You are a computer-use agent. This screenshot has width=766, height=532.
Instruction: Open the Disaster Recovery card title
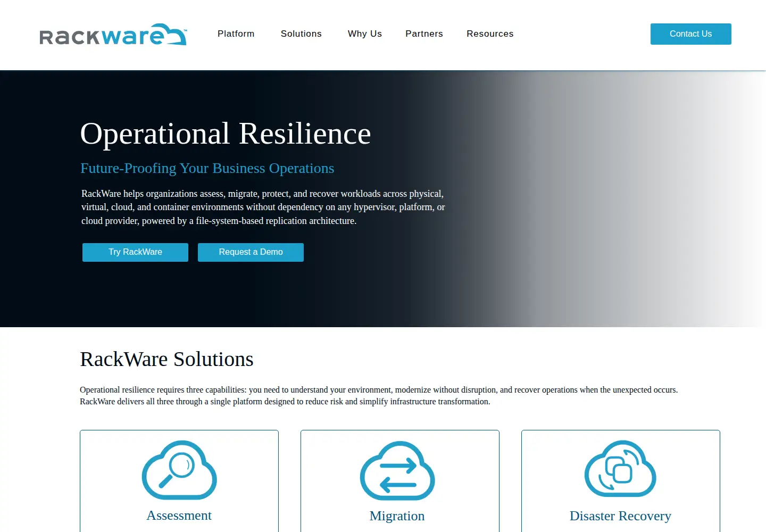[x=620, y=516]
